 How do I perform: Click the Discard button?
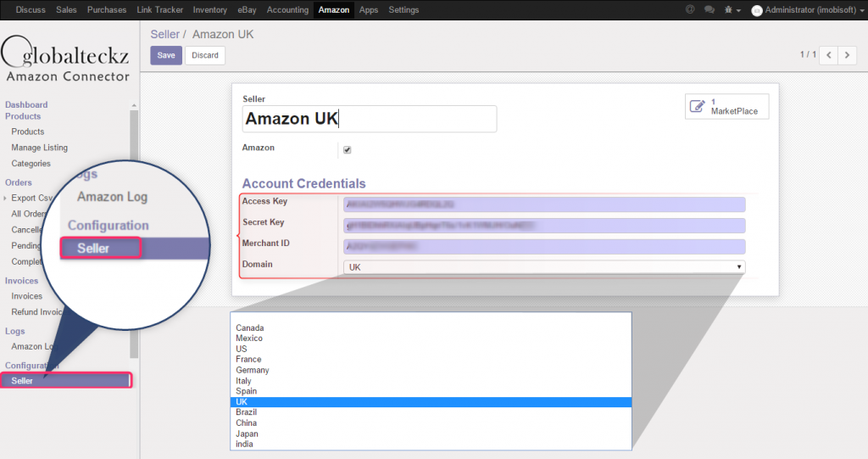205,55
